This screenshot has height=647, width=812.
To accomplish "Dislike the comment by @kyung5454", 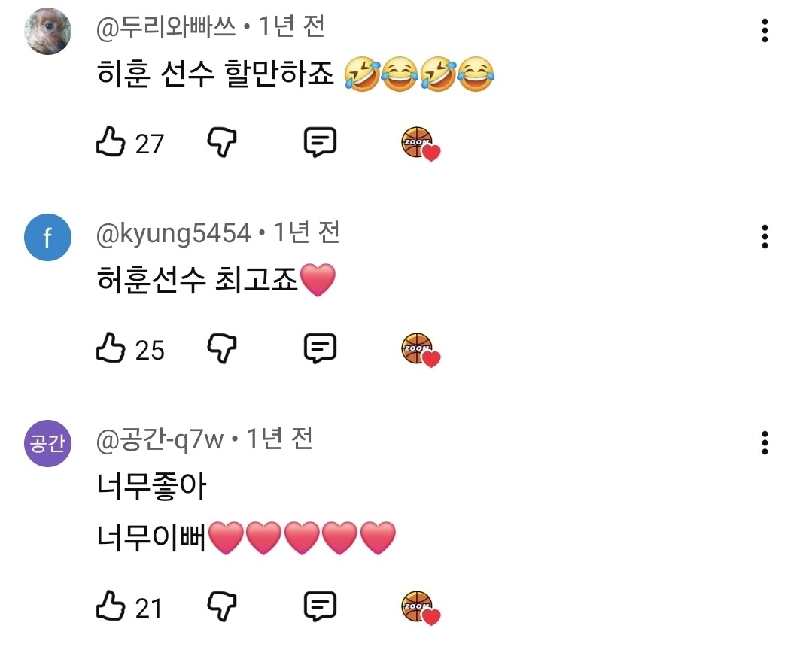I will click(x=222, y=348).
